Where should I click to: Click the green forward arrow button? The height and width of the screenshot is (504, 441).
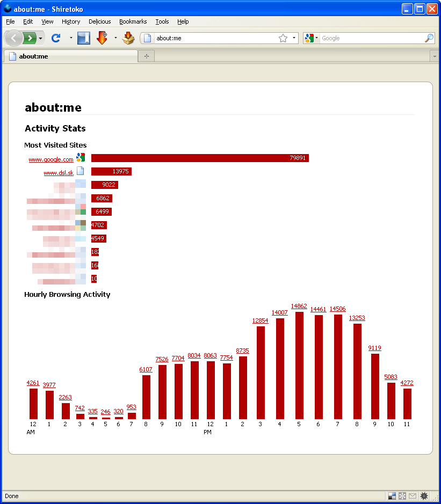[x=30, y=38]
